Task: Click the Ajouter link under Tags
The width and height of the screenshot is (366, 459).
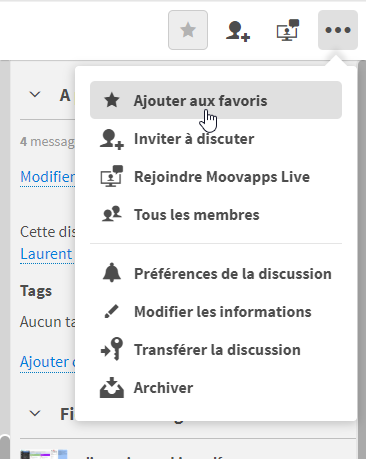Action: 48,362
